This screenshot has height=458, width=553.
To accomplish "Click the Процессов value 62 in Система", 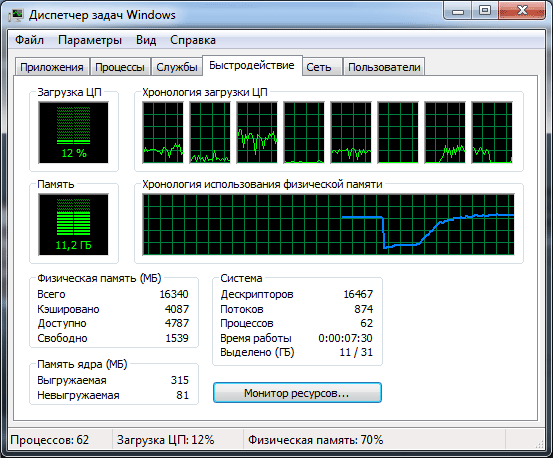I will 366,323.
